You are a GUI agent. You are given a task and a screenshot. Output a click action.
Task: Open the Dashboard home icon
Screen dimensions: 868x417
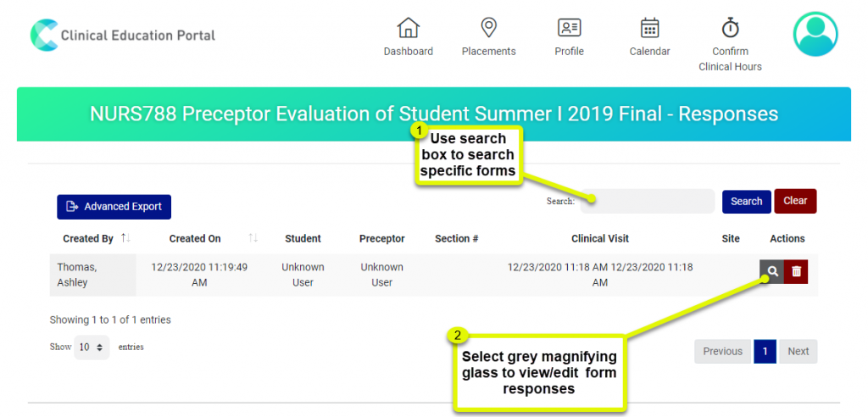(409, 28)
